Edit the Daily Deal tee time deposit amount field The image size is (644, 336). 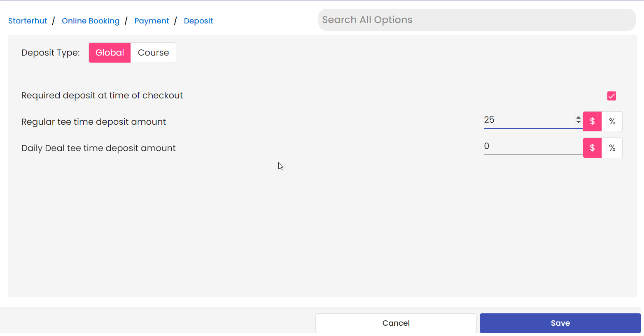533,146
